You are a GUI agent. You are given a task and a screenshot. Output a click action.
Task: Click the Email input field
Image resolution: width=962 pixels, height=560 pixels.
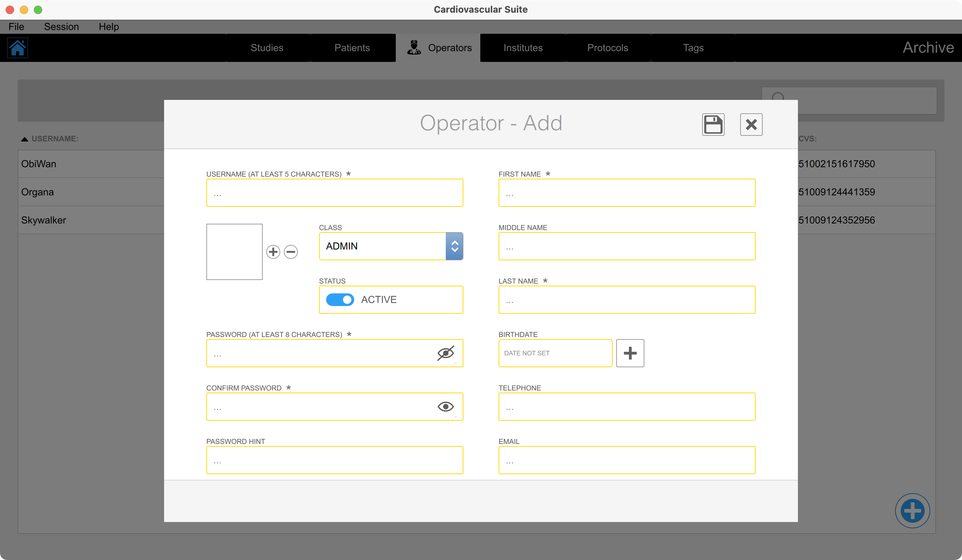[x=626, y=460]
